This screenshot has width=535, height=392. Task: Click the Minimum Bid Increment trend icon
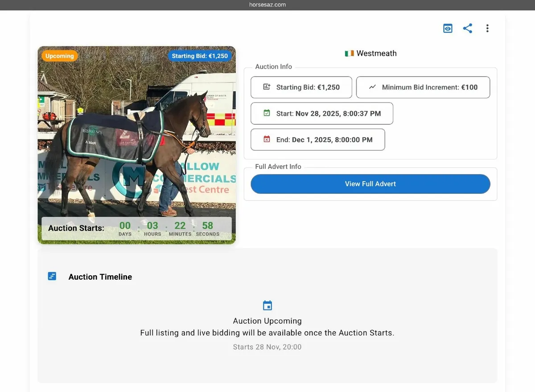(373, 87)
